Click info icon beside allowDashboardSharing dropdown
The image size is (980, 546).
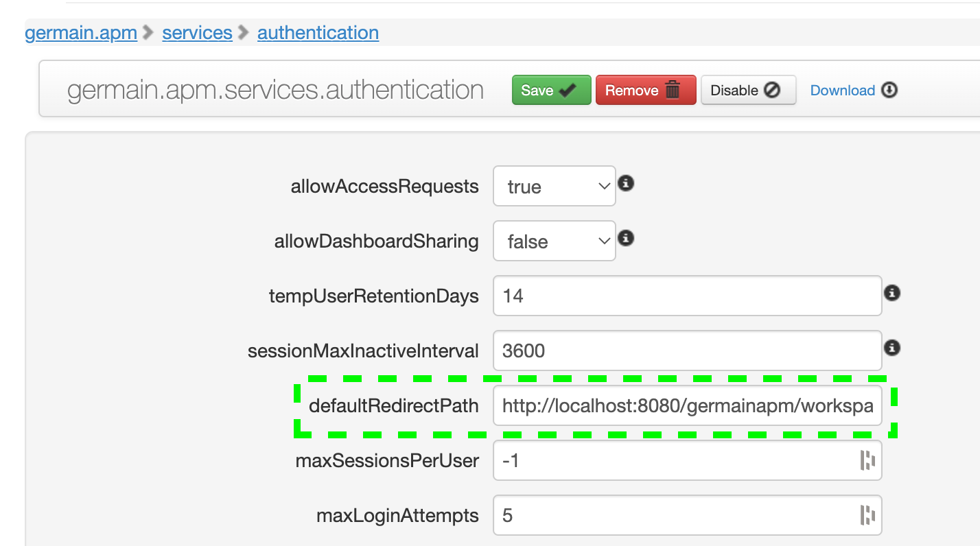coord(625,239)
